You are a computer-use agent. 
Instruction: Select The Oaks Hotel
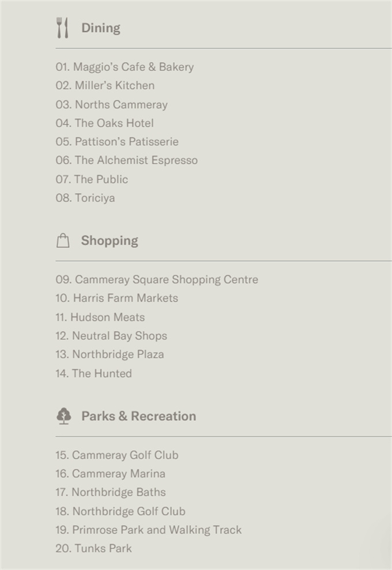point(104,123)
